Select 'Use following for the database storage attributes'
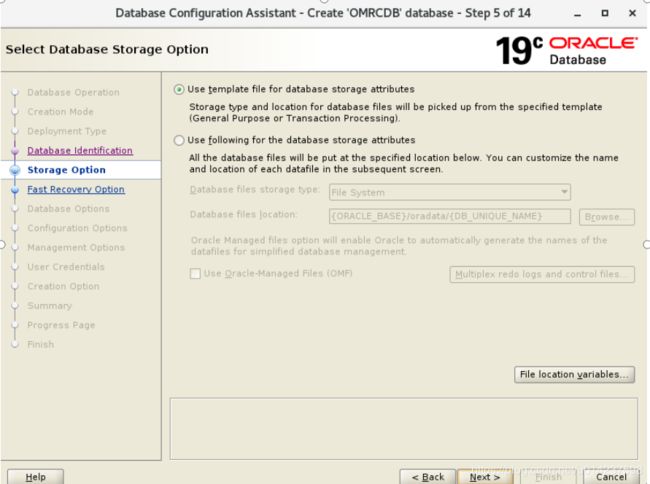This screenshot has width=650, height=484. click(179, 140)
